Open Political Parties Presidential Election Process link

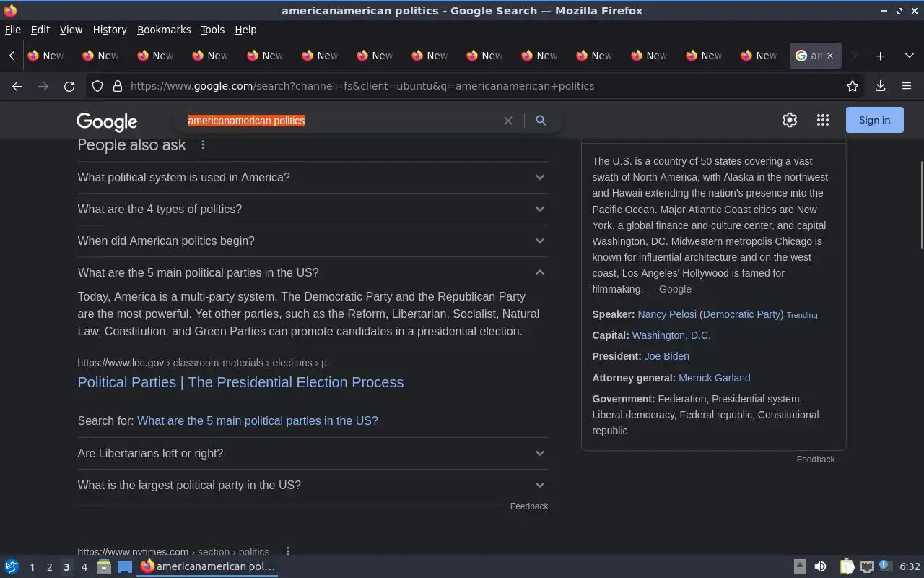point(240,382)
